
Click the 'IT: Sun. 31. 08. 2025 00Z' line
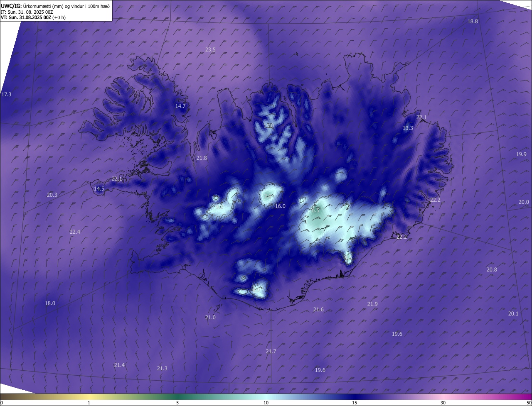tap(27, 12)
